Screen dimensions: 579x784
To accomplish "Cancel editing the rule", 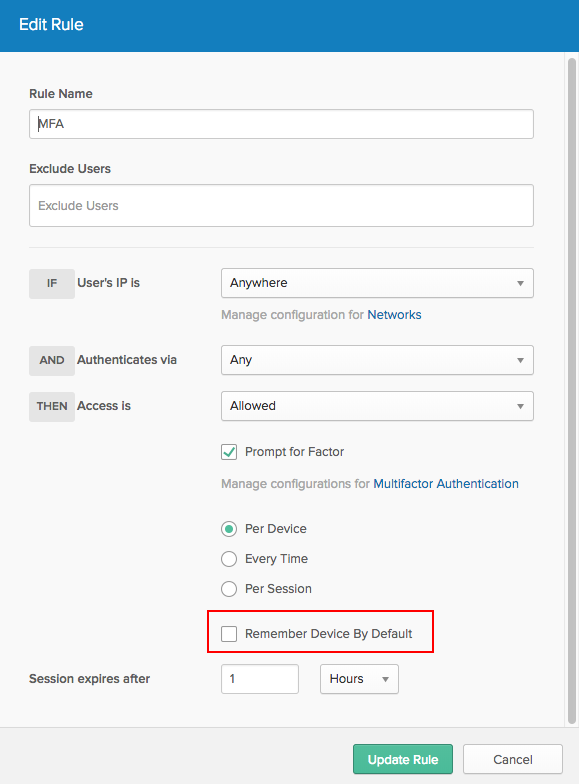I will click(x=512, y=760).
